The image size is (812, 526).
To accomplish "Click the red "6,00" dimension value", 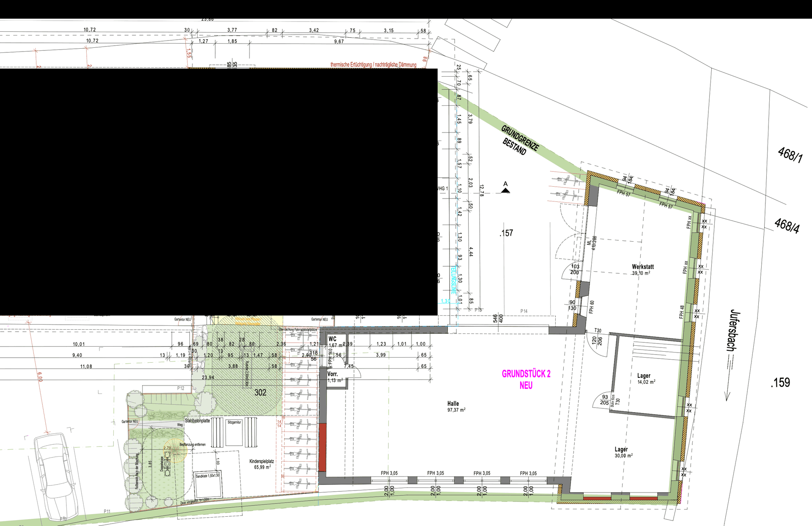I will pyautogui.click(x=40, y=377).
